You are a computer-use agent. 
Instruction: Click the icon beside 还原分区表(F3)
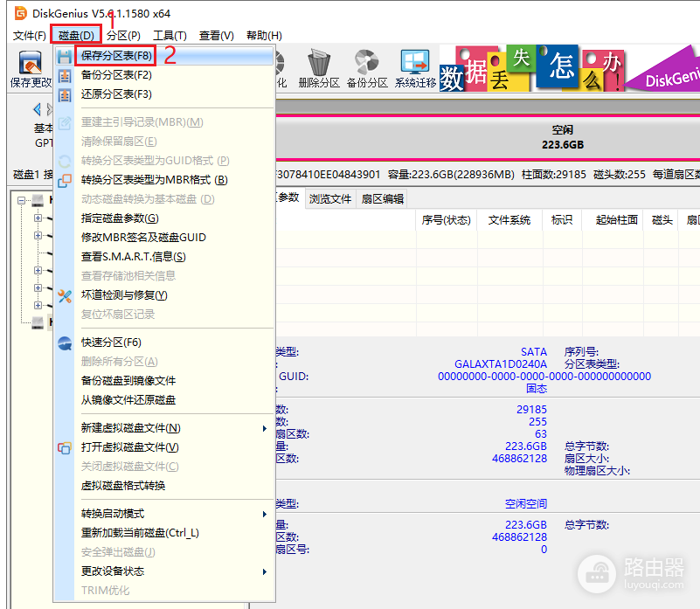[x=65, y=94]
